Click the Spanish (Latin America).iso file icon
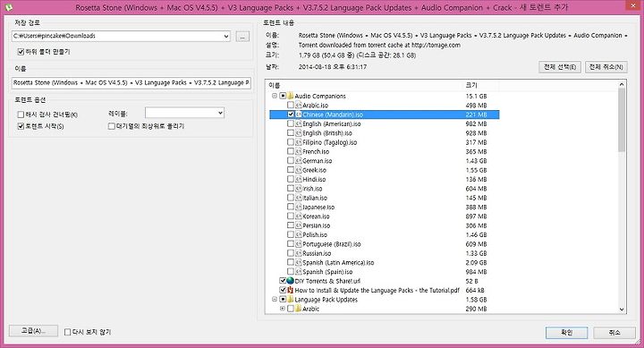This screenshot has height=348, width=644. (299, 262)
